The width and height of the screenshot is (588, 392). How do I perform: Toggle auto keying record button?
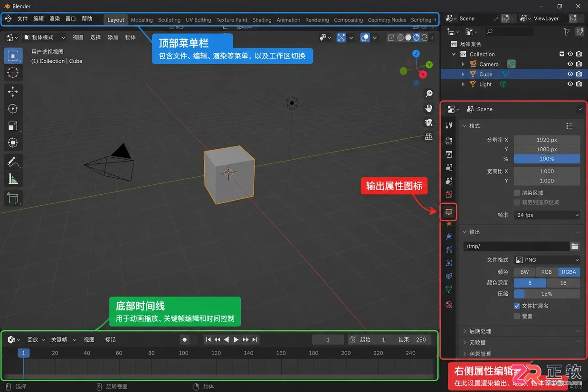[184, 339]
